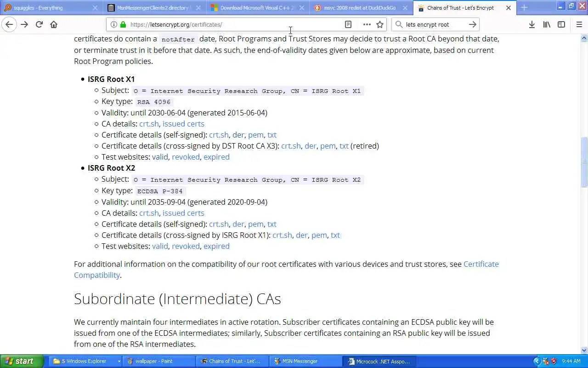Bookmark this page with star
588x368 pixels.
[x=380, y=24]
